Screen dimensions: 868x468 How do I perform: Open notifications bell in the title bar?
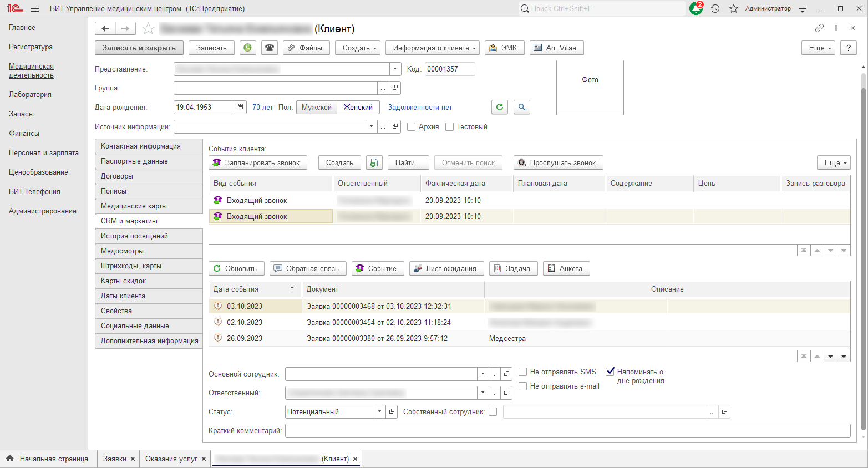[x=696, y=9]
